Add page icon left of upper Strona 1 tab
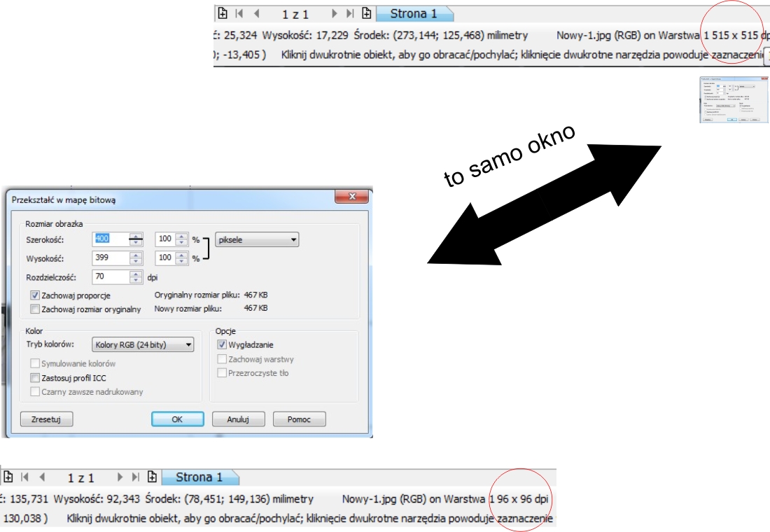Image resolution: width=770 pixels, height=532 pixels. [366, 13]
